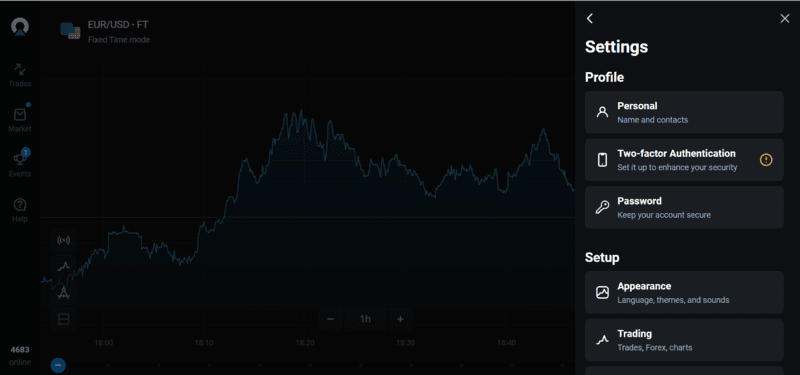Screen dimensions: 800x375
Task: Open Personal name and contacts settings
Action: click(684, 112)
